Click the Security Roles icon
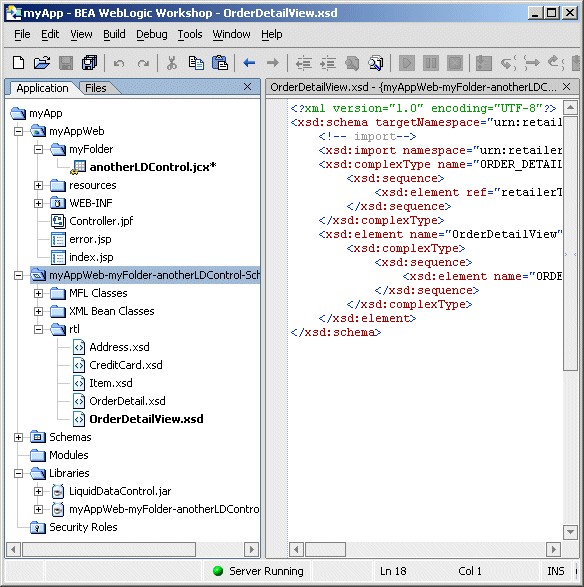The width and height of the screenshot is (584, 587). click(38, 527)
